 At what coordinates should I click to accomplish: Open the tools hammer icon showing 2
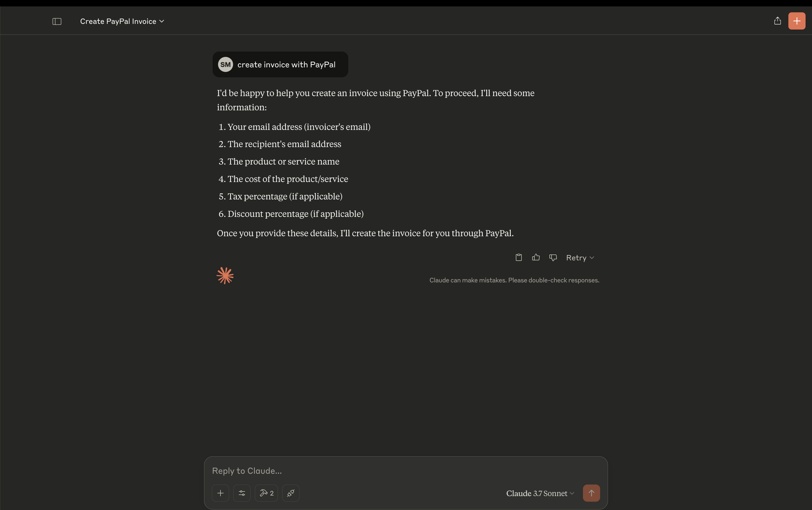click(x=266, y=493)
